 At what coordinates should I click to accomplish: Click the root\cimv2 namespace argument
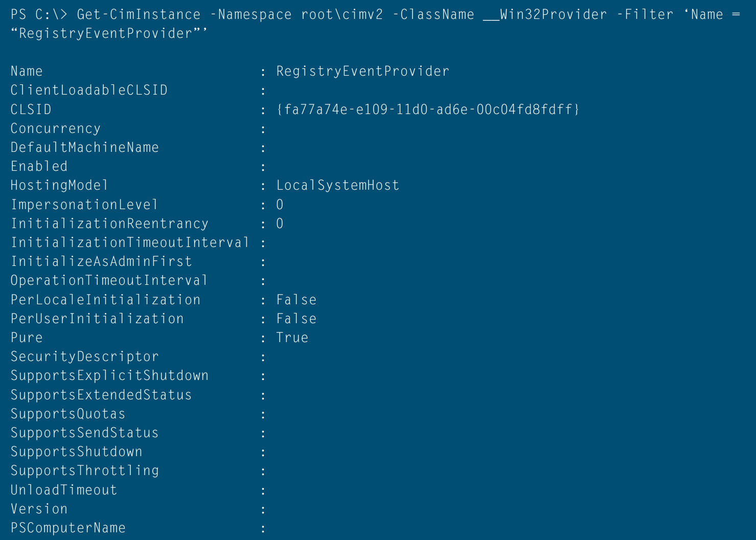[342, 14]
